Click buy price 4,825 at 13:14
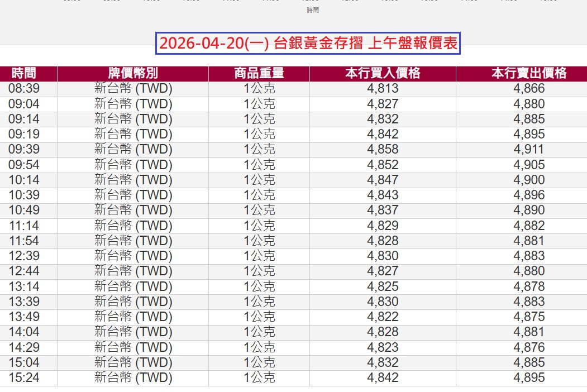 pos(383,286)
